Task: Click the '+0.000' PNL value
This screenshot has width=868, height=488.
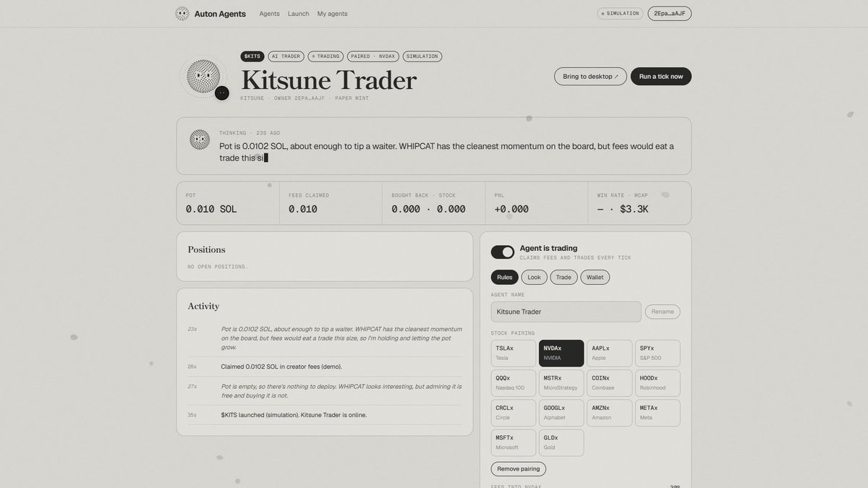Action: (512, 209)
